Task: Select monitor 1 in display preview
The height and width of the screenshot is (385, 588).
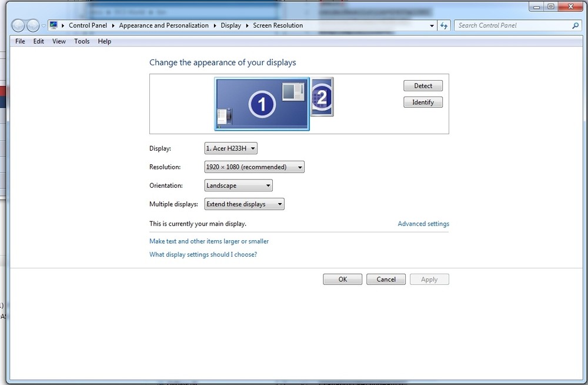Action: click(x=262, y=104)
